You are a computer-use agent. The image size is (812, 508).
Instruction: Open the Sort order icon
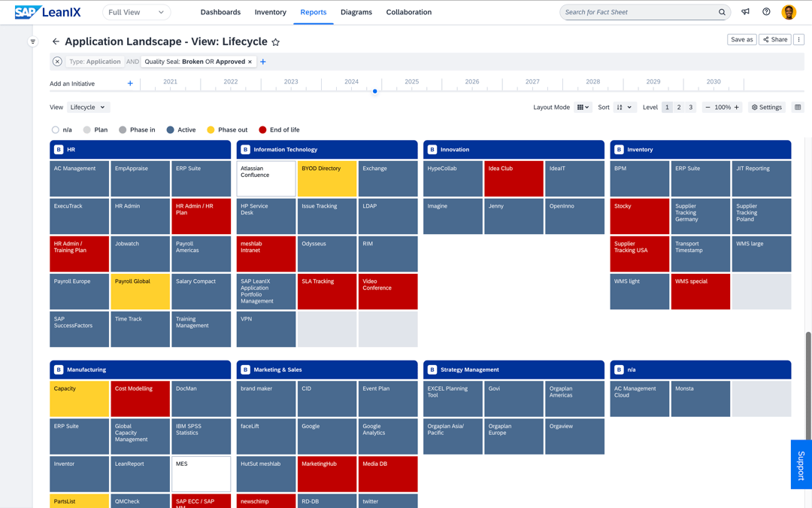620,107
